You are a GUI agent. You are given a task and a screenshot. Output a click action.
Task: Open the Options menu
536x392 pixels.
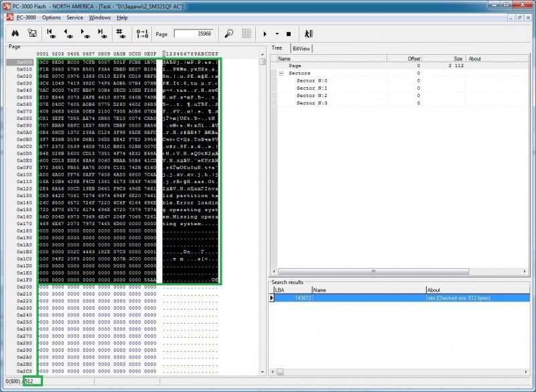tap(52, 17)
